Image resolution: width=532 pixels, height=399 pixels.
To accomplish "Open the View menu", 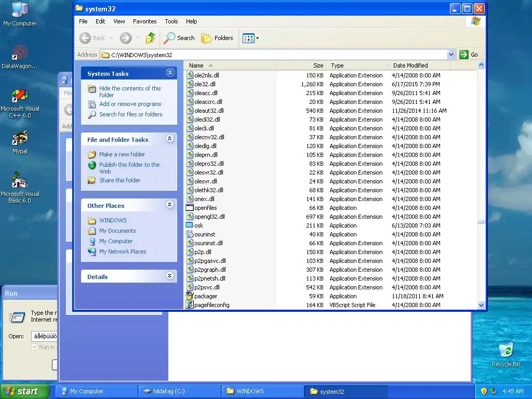I will [119, 21].
